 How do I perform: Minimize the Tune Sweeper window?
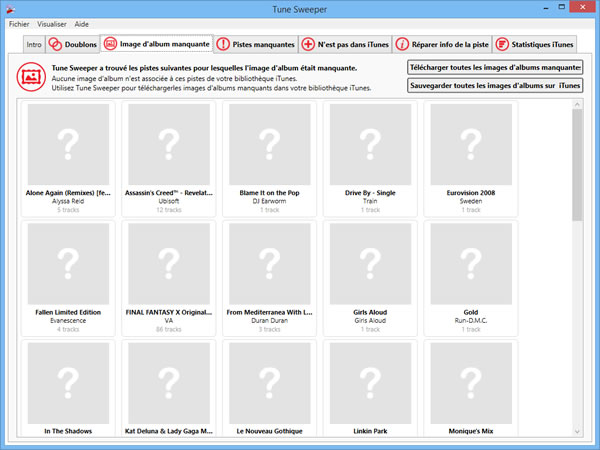546,7
